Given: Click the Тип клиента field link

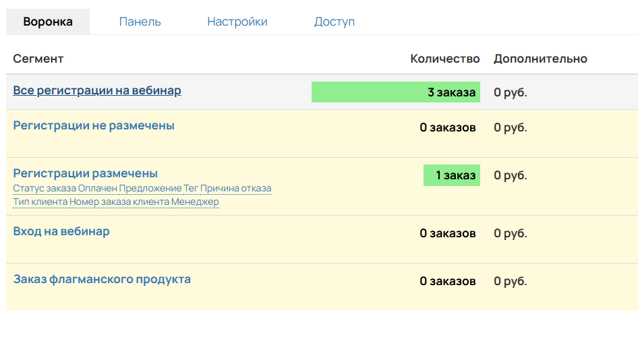Looking at the screenshot, I should click(x=40, y=202).
